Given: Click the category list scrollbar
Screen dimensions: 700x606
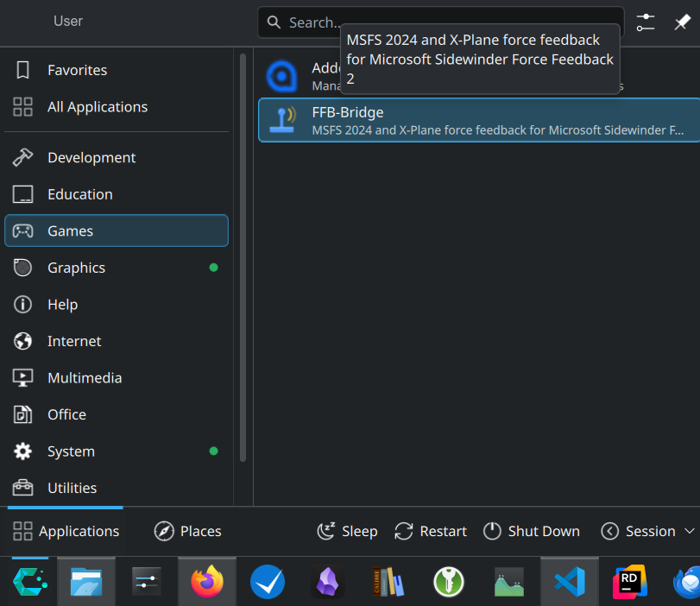Looking at the screenshot, I should pyautogui.click(x=243, y=259).
